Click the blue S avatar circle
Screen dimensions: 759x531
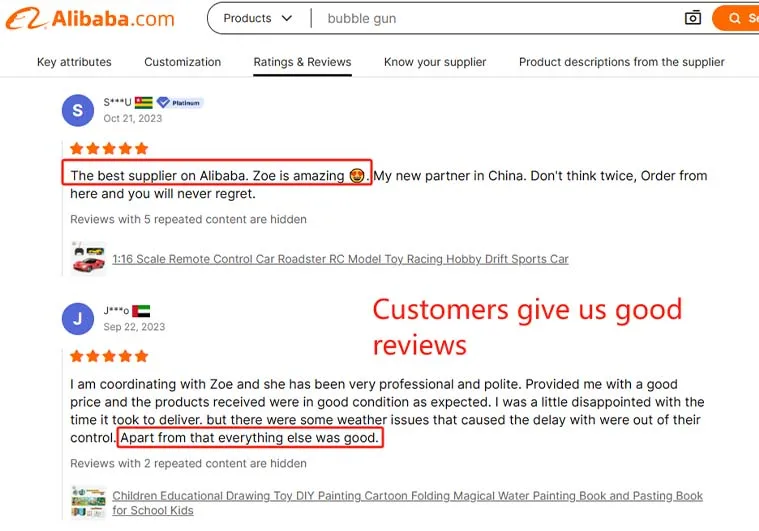(x=78, y=110)
